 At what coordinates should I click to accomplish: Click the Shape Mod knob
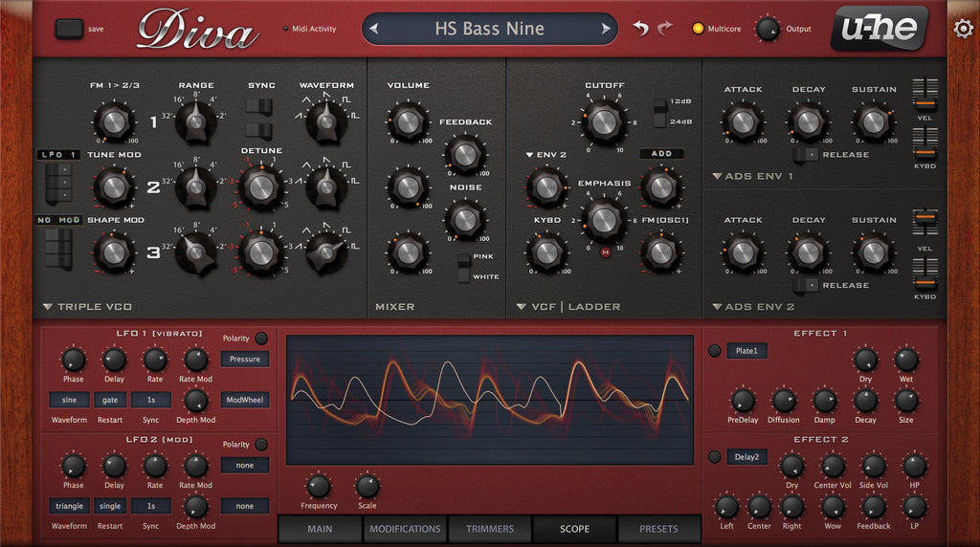pyautogui.click(x=114, y=252)
